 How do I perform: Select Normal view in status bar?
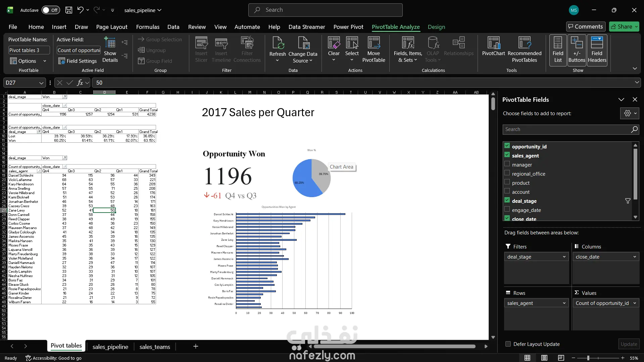527,358
